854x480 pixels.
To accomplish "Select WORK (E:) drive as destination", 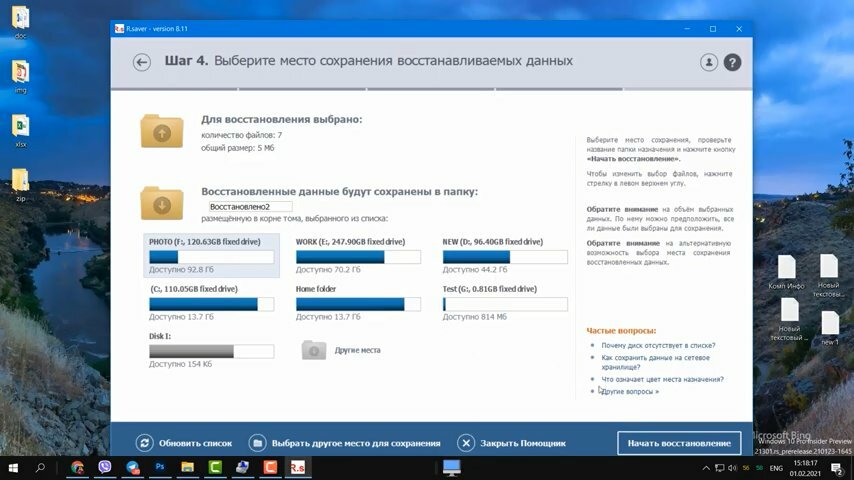I will (x=358, y=256).
